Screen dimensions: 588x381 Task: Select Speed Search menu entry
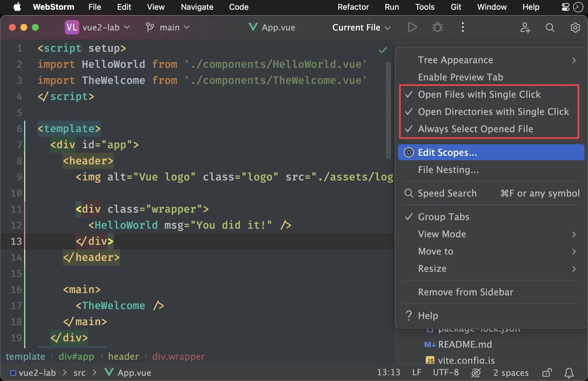coord(491,193)
